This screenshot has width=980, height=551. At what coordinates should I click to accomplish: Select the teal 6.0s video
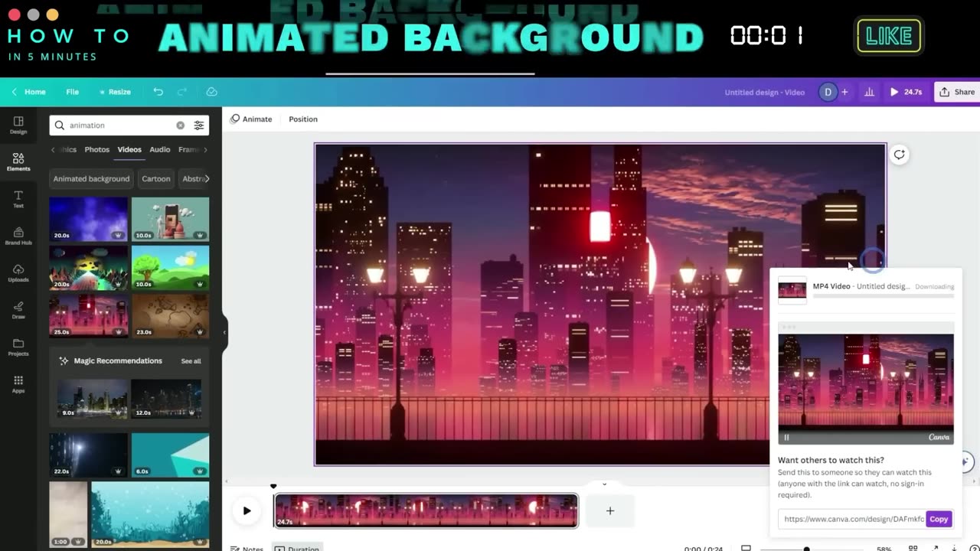pos(170,455)
